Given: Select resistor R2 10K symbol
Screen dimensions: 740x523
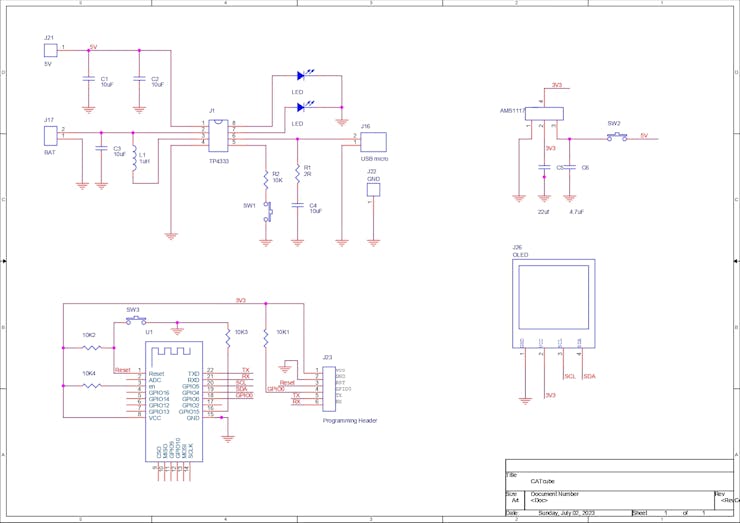Looking at the screenshot, I should 266,179.
